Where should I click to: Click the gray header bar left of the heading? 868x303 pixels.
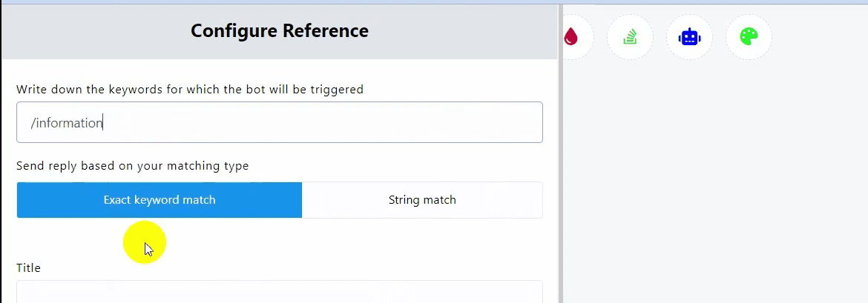89,31
